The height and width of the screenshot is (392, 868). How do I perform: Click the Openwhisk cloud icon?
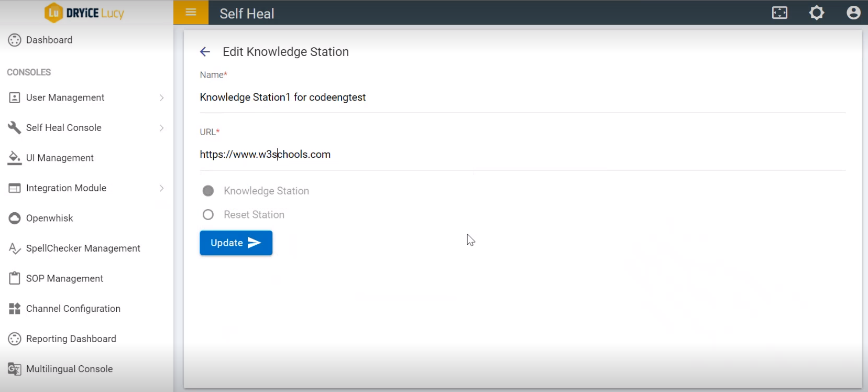pos(15,219)
